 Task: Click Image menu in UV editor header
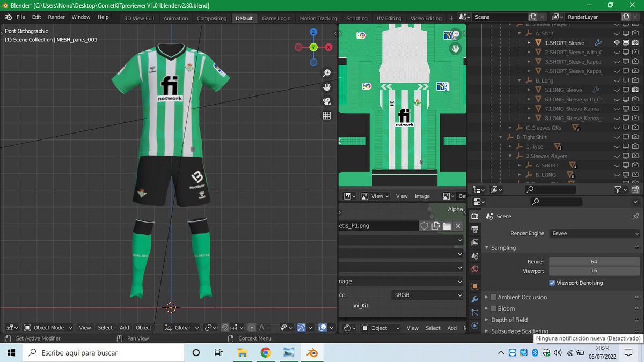tap(422, 196)
